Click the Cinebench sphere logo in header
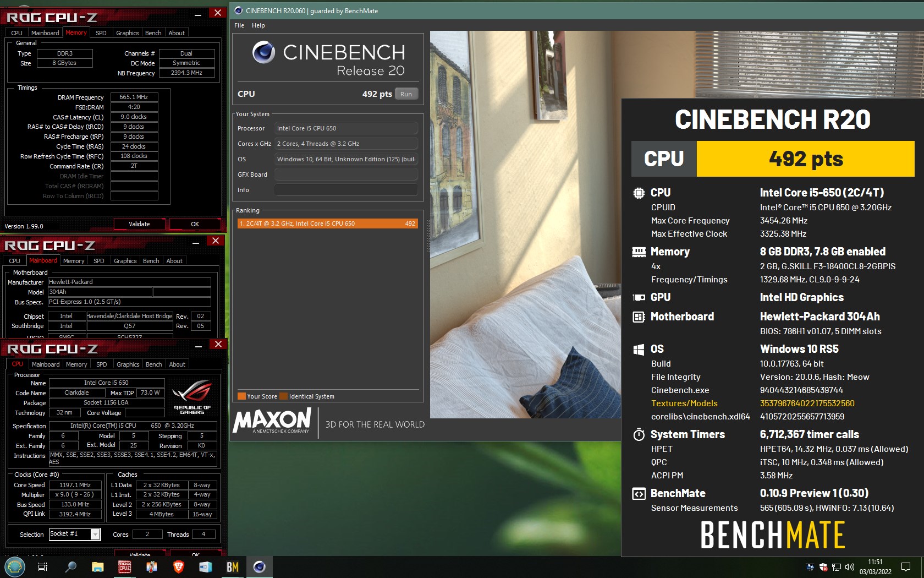The width and height of the screenshot is (924, 578). pyautogui.click(x=263, y=52)
